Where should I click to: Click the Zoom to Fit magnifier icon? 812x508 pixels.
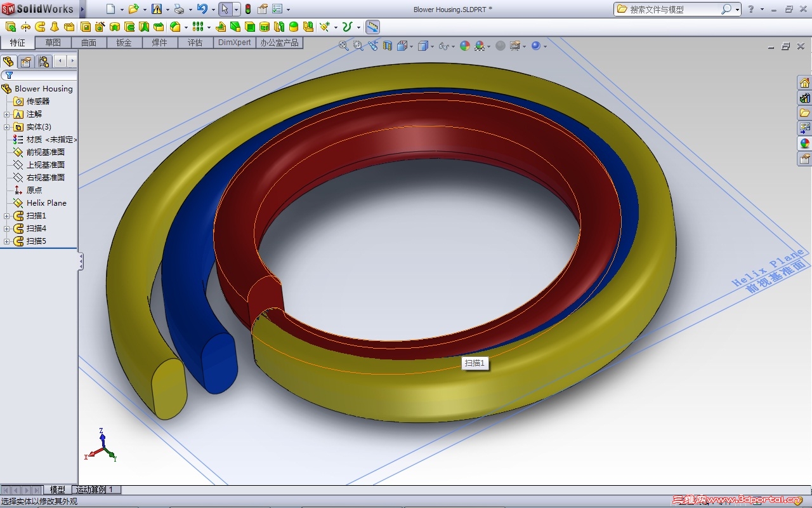(344, 46)
